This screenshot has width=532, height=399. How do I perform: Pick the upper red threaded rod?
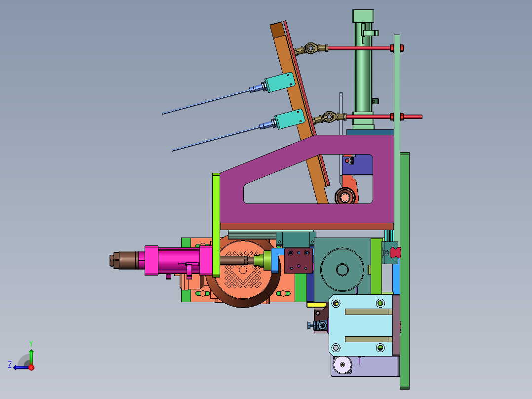tap(359, 48)
